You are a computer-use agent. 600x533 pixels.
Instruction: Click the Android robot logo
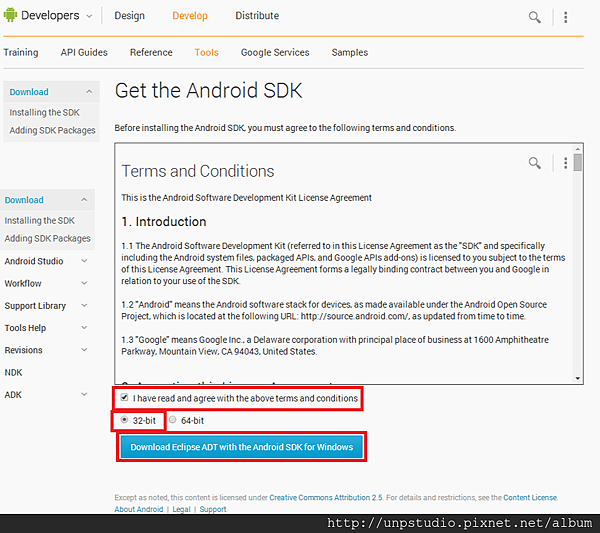click(x=10, y=15)
